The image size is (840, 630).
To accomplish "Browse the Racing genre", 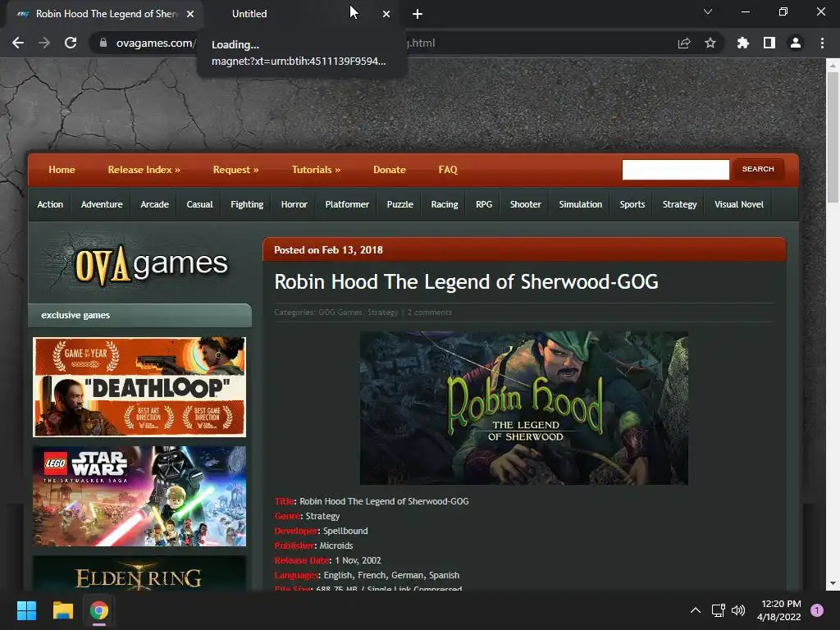I will pyautogui.click(x=445, y=204).
